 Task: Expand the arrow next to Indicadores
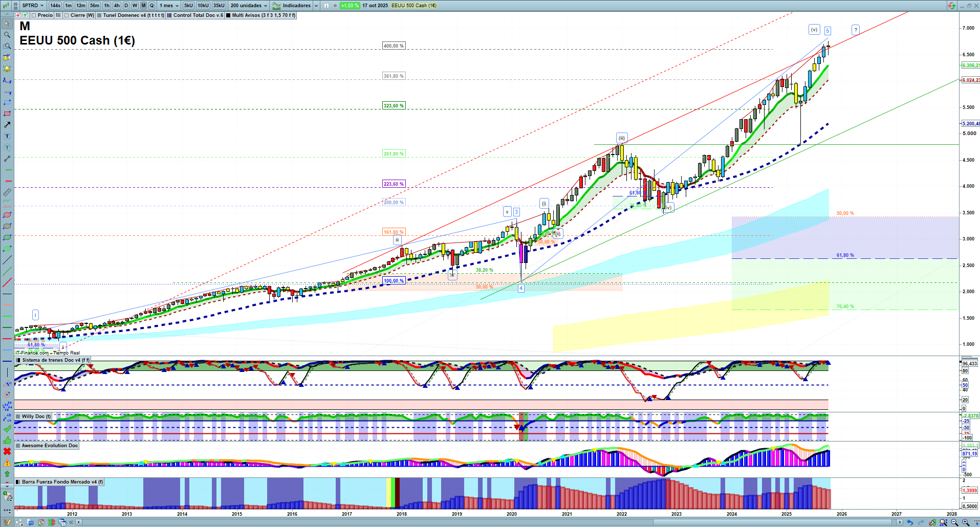(x=316, y=6)
